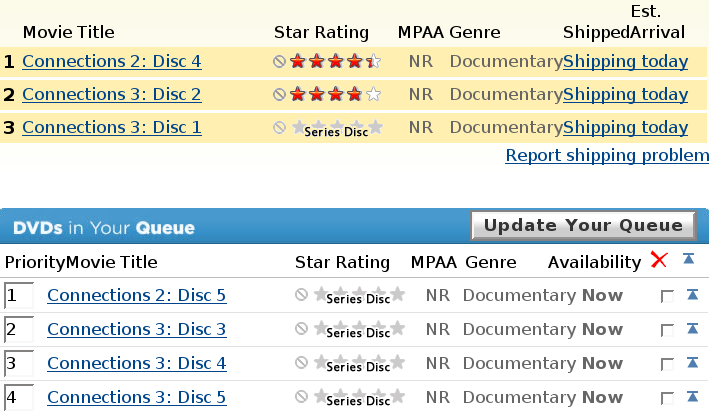Rate Connections 3: Disc 2 five stars
The height and width of the screenshot is (414, 709).
373,95
